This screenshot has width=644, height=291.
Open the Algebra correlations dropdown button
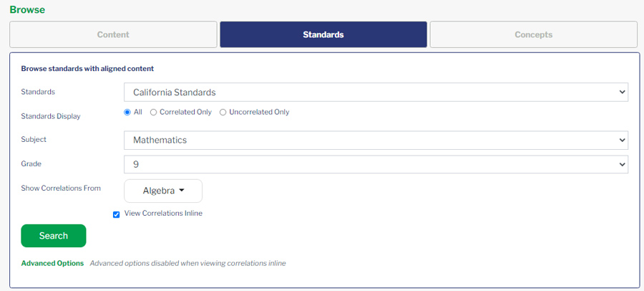click(x=163, y=191)
